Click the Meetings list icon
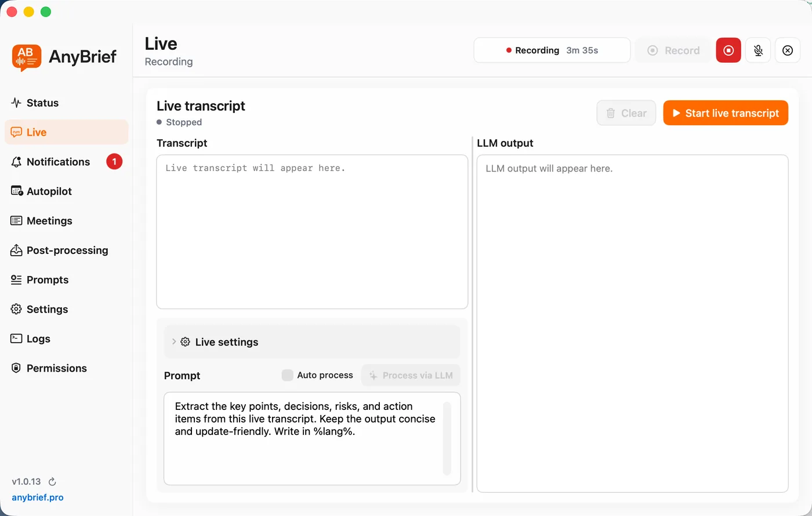This screenshot has height=516, width=812. tap(16, 221)
